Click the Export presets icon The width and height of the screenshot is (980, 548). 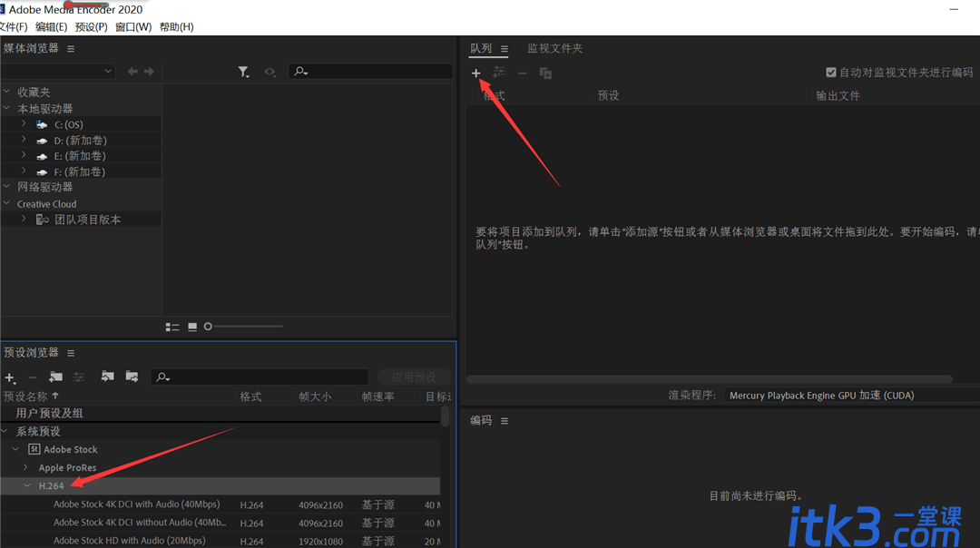pyautogui.click(x=132, y=377)
